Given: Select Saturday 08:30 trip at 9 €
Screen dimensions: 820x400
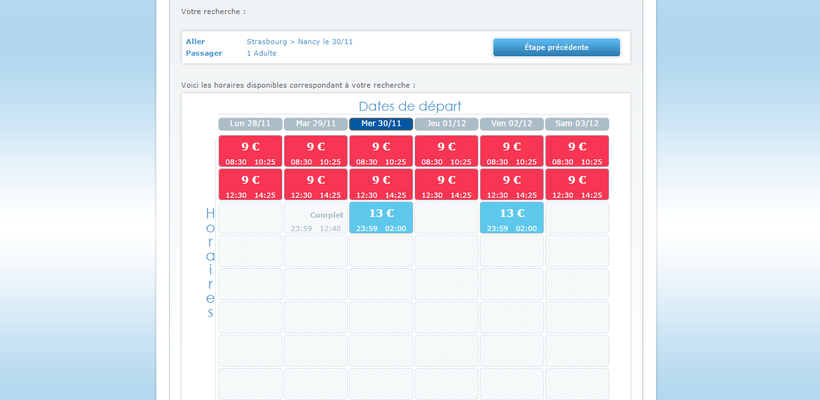Looking at the screenshot, I should pyautogui.click(x=577, y=152).
